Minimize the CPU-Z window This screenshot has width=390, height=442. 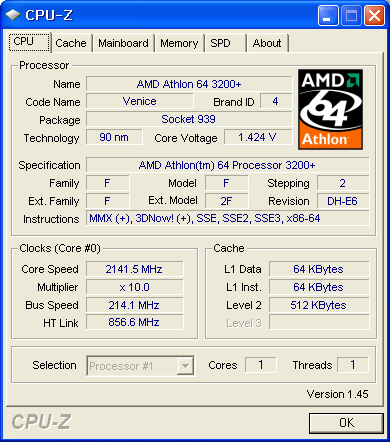click(x=328, y=16)
